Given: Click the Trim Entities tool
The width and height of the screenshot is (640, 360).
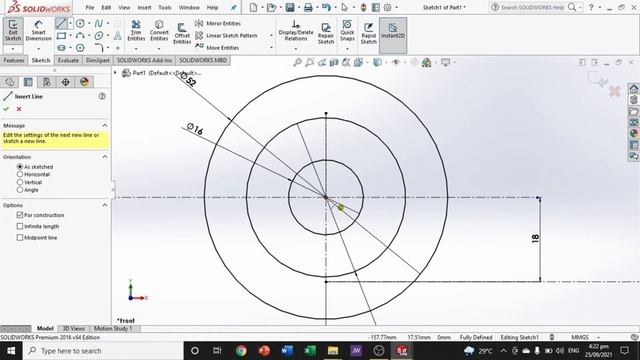Looking at the screenshot, I should tap(136, 31).
